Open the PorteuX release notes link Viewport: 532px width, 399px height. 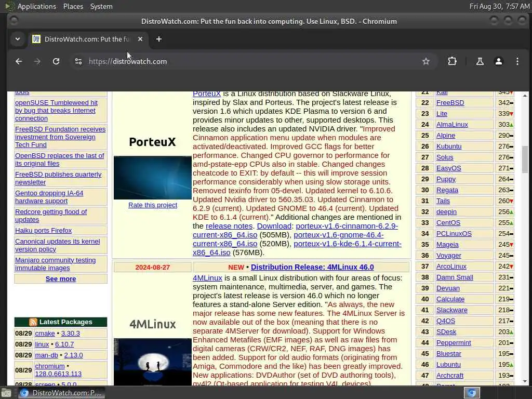point(229,226)
